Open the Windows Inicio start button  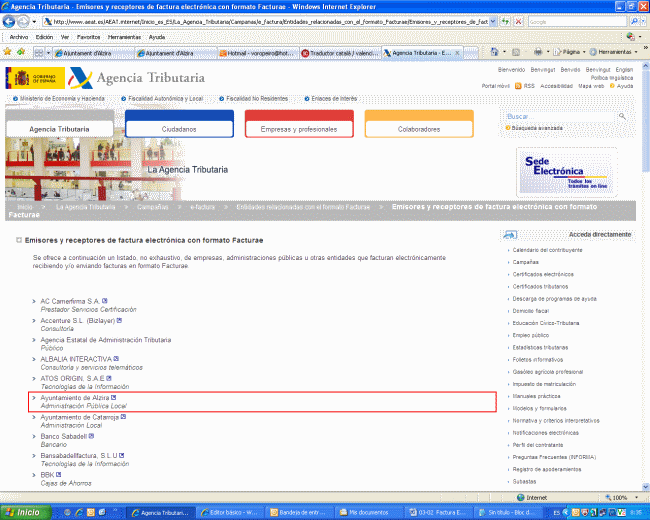coord(25,513)
